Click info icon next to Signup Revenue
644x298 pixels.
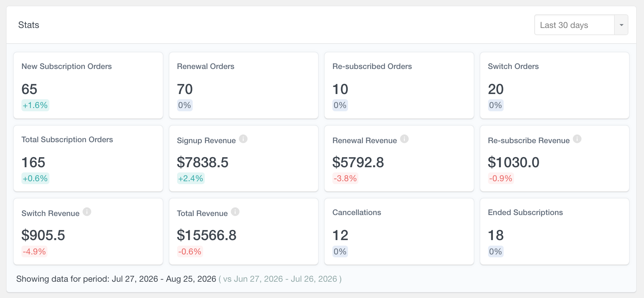(x=243, y=139)
